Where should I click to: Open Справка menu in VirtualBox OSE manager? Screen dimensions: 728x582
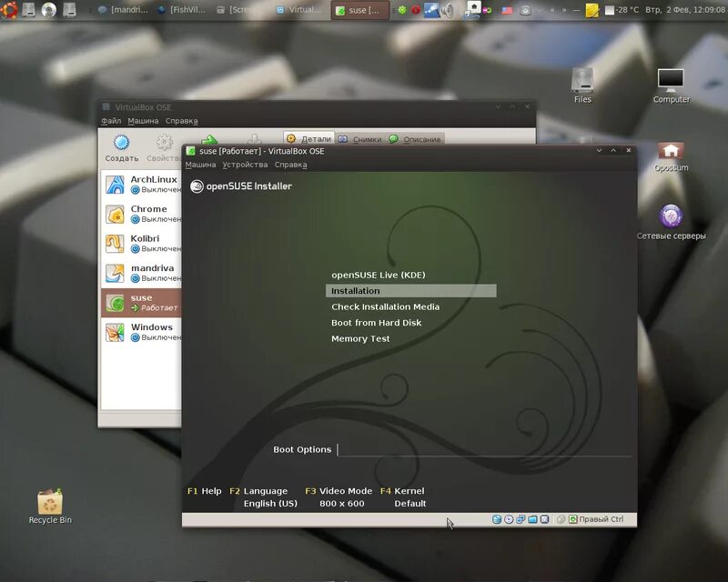pos(181,121)
